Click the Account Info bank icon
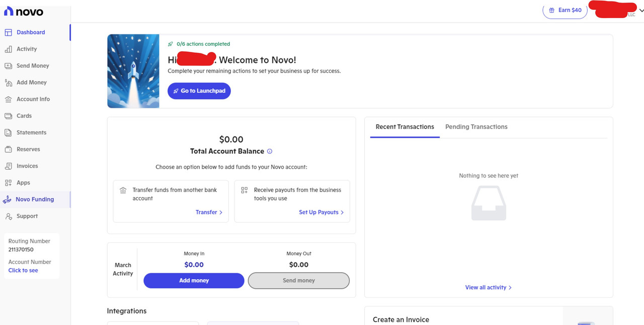 [8, 99]
